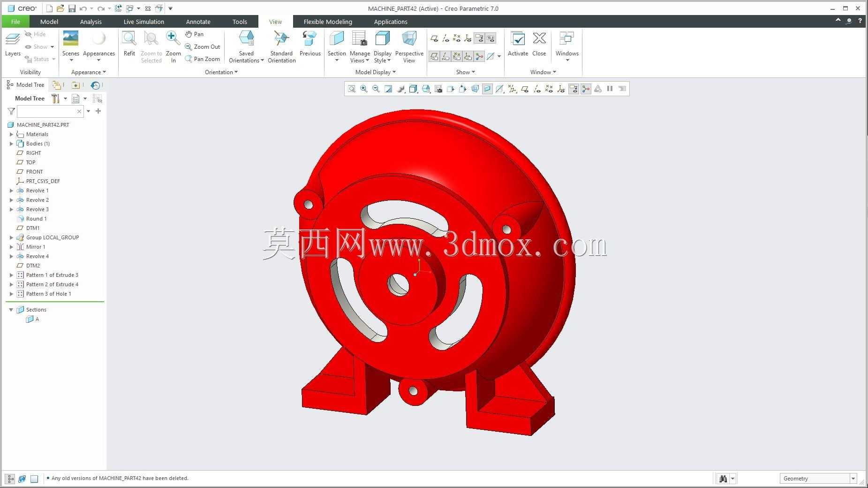
Task: Collapse the Sections node
Action: [x=11, y=310]
